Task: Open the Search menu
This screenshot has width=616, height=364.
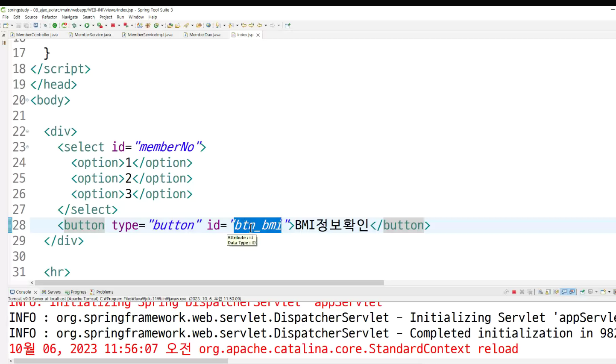Action: click(88, 17)
